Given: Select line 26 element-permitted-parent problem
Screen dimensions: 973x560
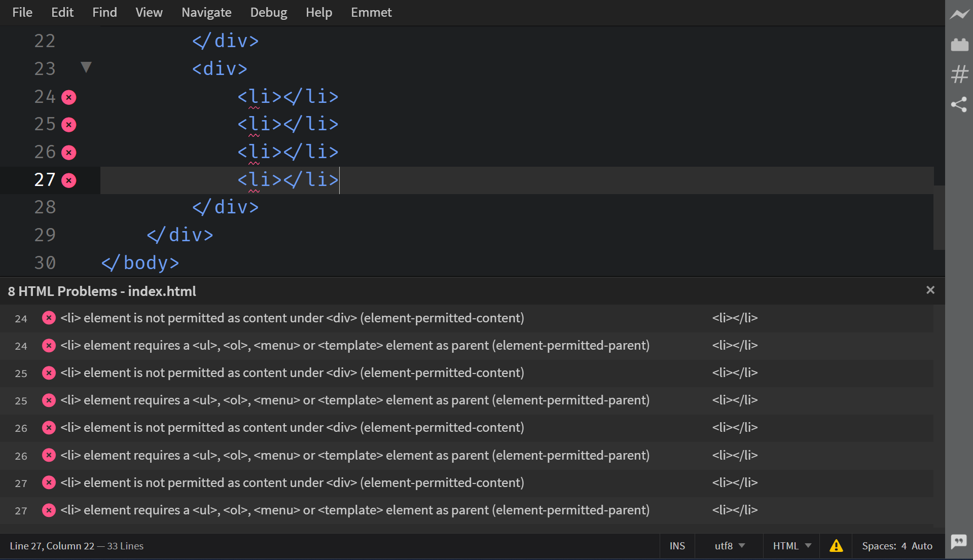Looking at the screenshot, I should (x=466, y=456).
